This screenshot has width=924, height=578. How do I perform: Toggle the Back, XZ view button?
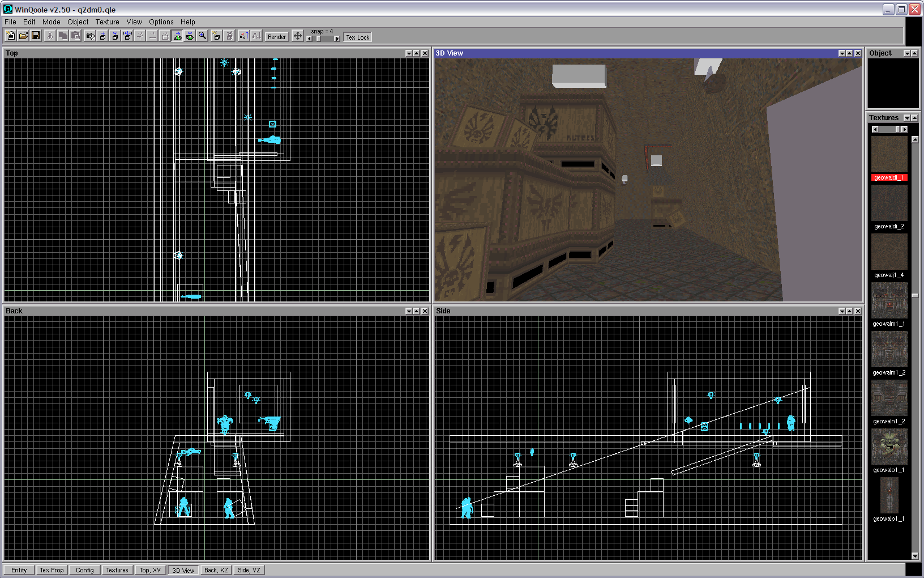point(216,570)
